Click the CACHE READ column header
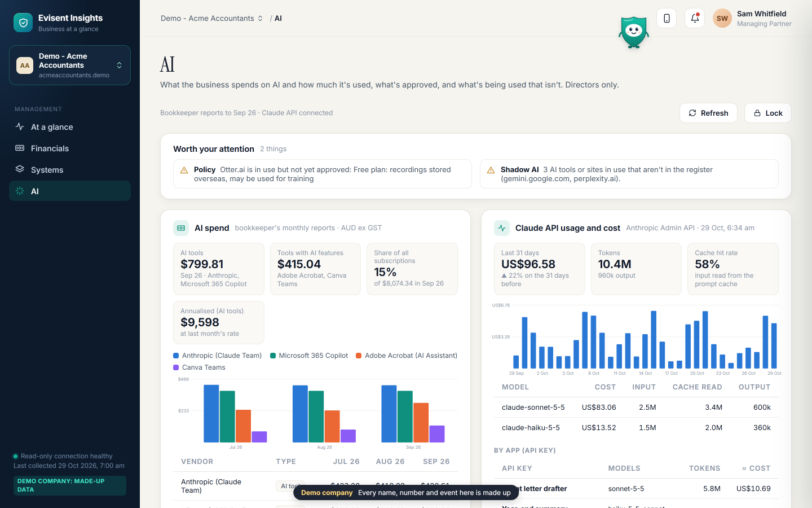Screen dimensions: 812x508 click(x=697, y=387)
